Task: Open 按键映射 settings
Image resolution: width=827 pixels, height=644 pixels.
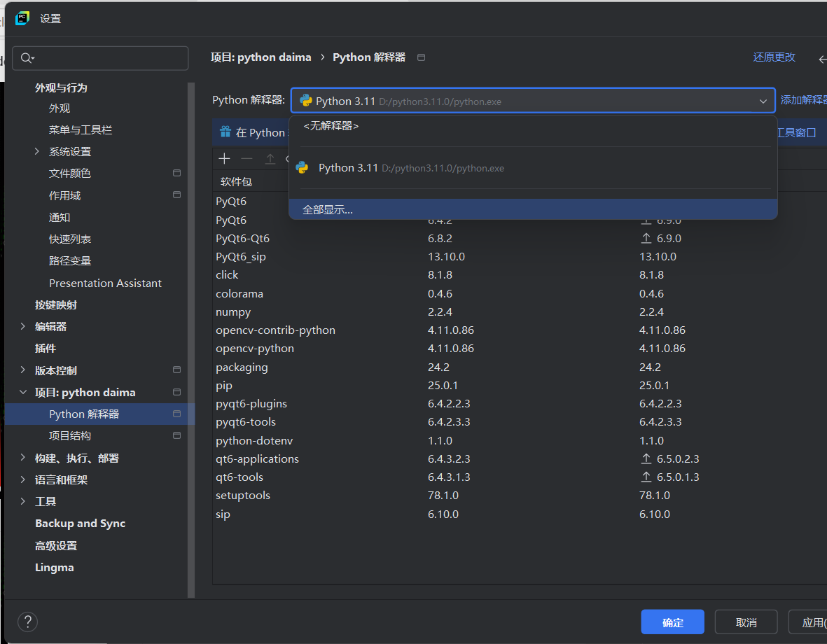Action: (x=56, y=305)
